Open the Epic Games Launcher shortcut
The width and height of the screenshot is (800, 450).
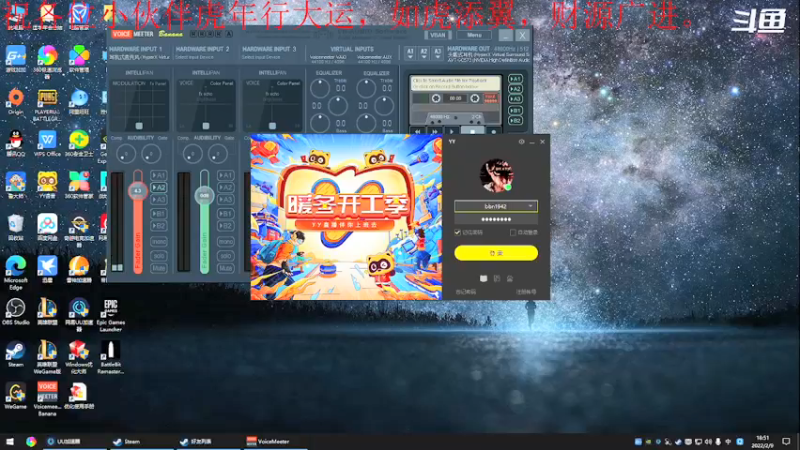point(110,315)
